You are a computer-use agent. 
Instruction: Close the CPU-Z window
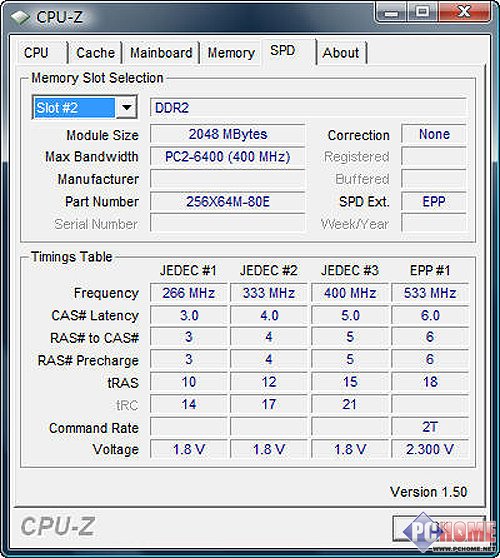click(x=464, y=13)
